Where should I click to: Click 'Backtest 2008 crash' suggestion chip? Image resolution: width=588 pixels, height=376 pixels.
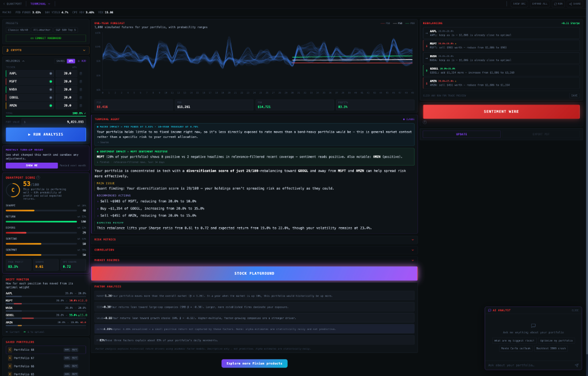point(551,348)
